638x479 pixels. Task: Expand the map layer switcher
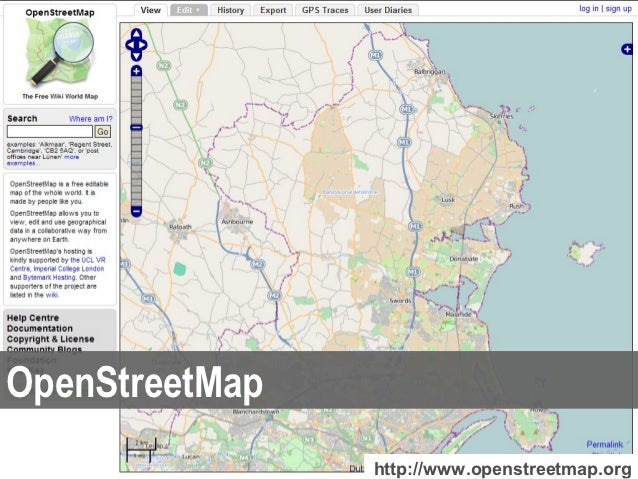click(627, 49)
